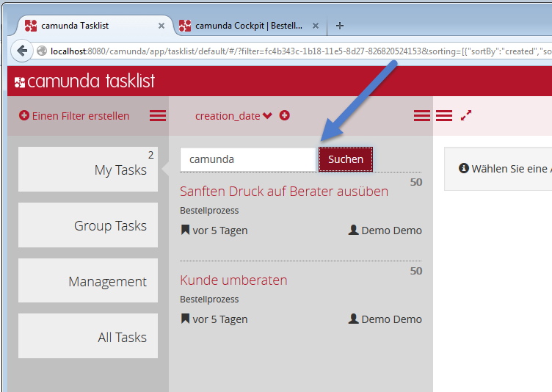Click left hamburger icon of task list column
Image resolution: width=552 pixels, height=392 pixels.
(x=422, y=115)
